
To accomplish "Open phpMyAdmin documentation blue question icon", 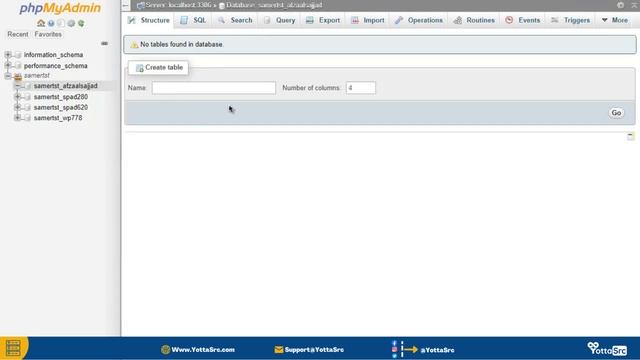I will pos(51,23).
